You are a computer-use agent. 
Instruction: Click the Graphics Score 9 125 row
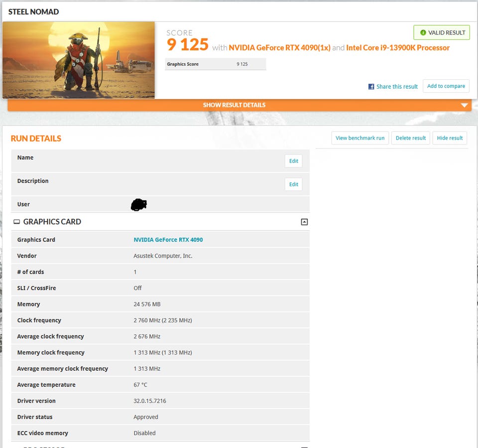[x=215, y=64]
